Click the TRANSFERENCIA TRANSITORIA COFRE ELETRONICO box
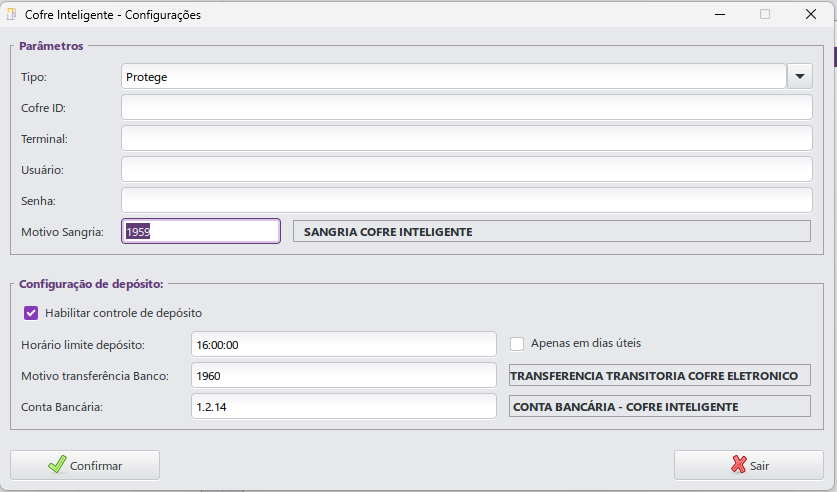837x492 pixels. 659,376
